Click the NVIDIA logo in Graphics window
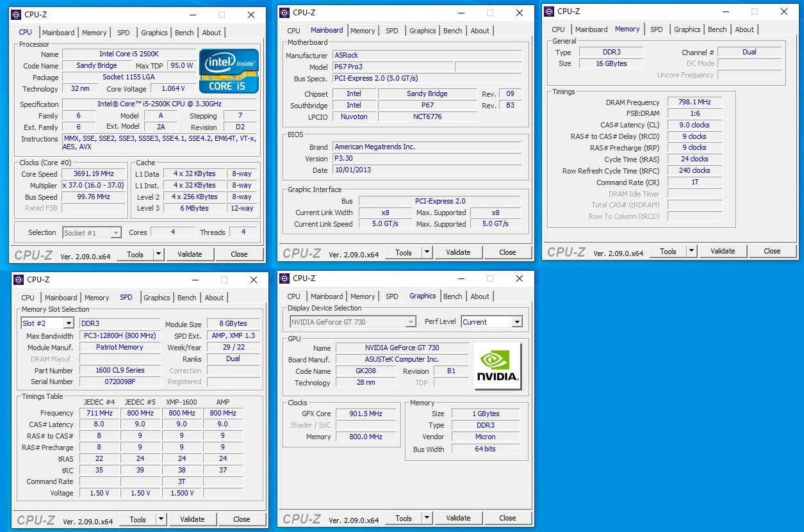 (x=498, y=366)
